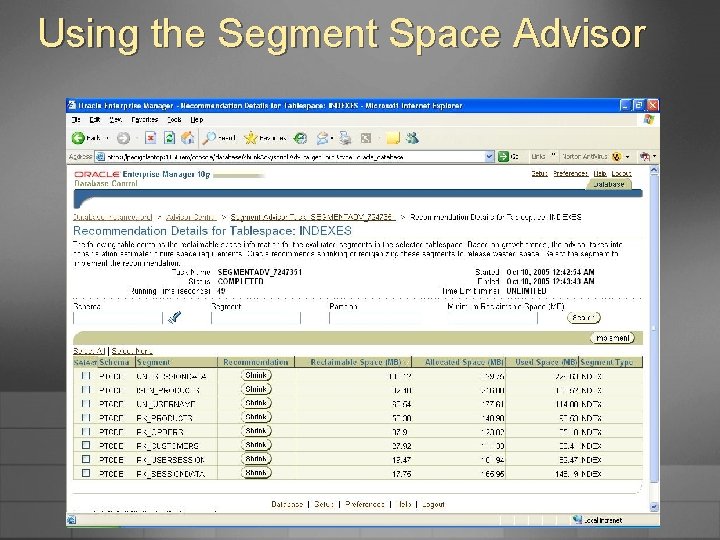Screen dimensions: 720x540
Task: Click the Print toolbar icon
Action: pos(345,138)
